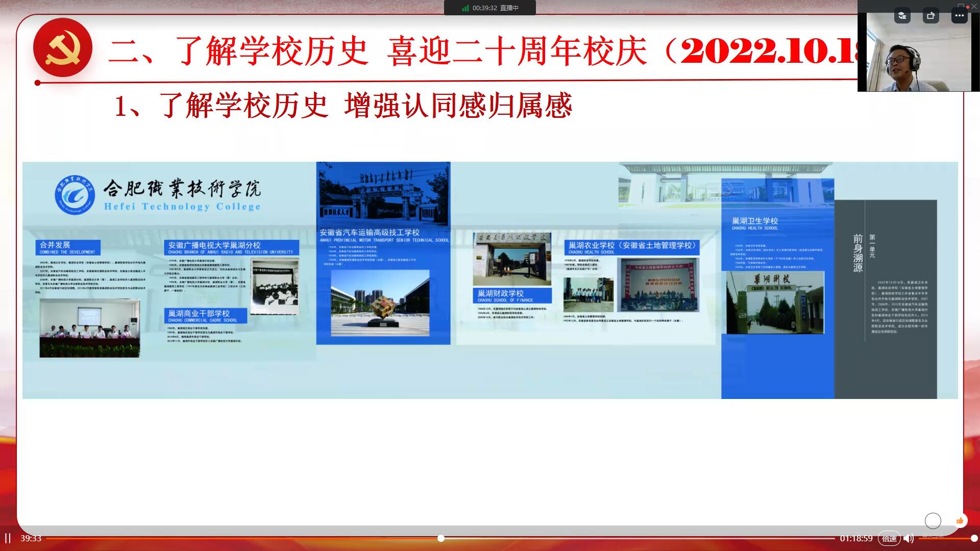980x551 pixels.
Task: Pause the video playback
Action: tap(8, 538)
